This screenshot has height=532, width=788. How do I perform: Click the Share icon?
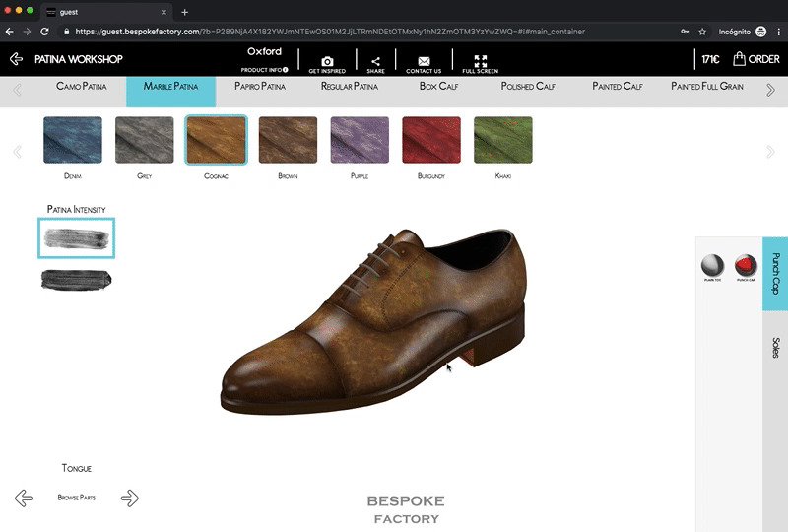(375, 61)
